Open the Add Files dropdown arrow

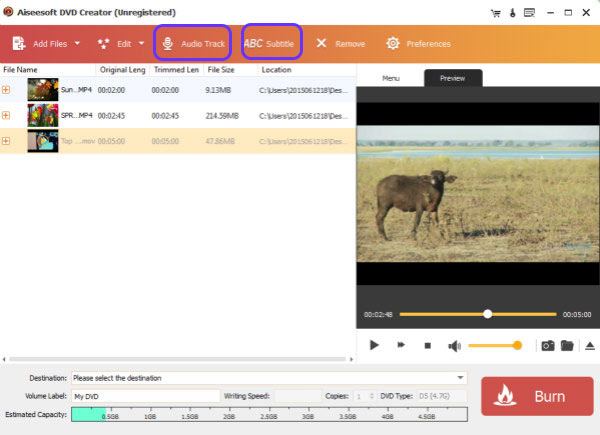pos(78,44)
